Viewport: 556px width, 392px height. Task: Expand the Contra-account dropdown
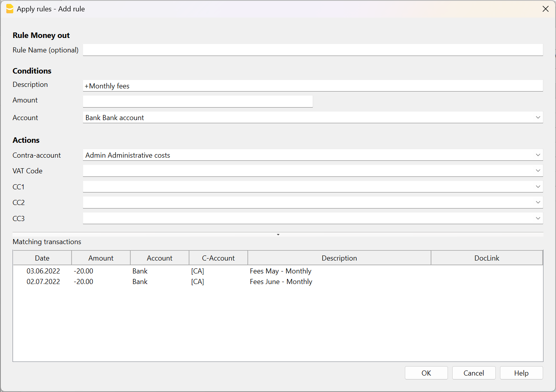point(538,155)
